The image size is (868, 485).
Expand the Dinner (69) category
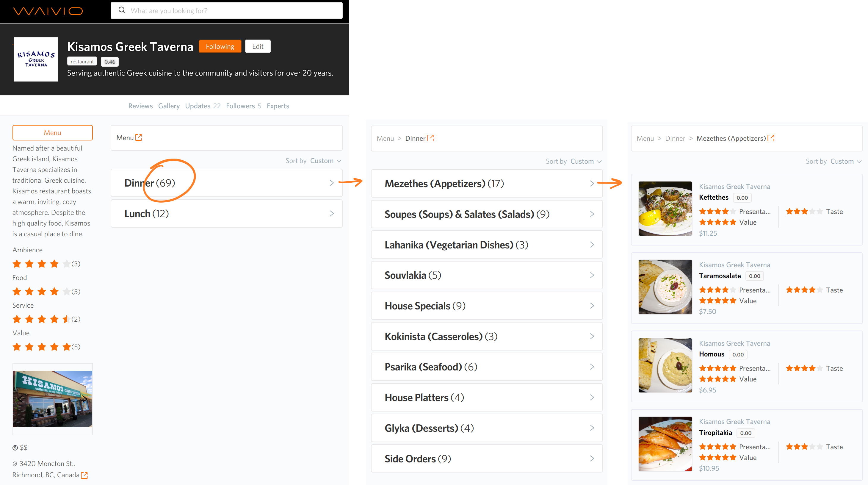226,183
